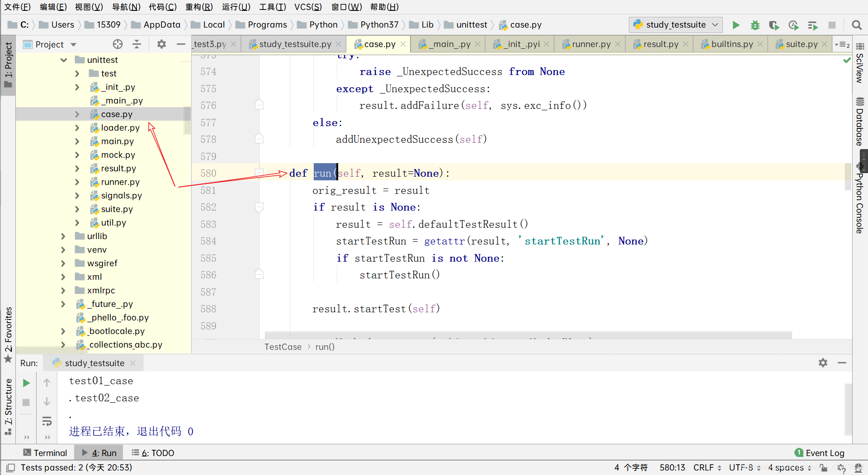Open the 重构(R) menu
The width and height of the screenshot is (868, 475).
pyautogui.click(x=199, y=7)
